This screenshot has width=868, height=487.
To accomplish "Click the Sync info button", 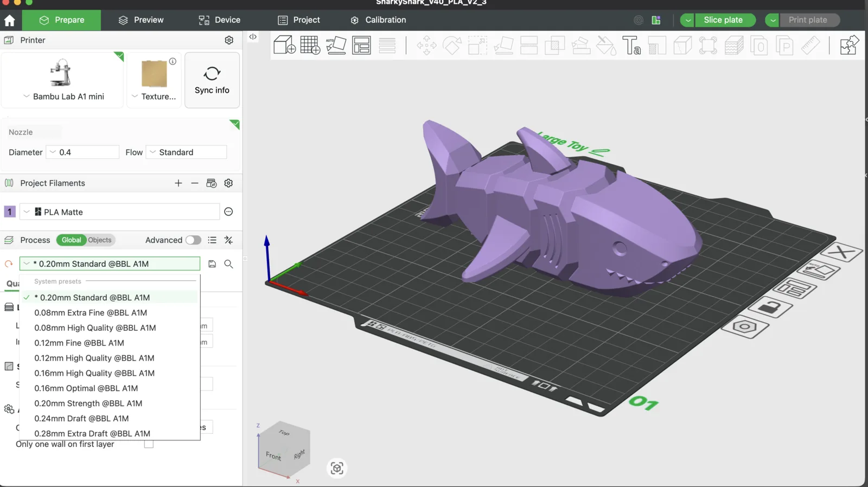I will 212,80.
